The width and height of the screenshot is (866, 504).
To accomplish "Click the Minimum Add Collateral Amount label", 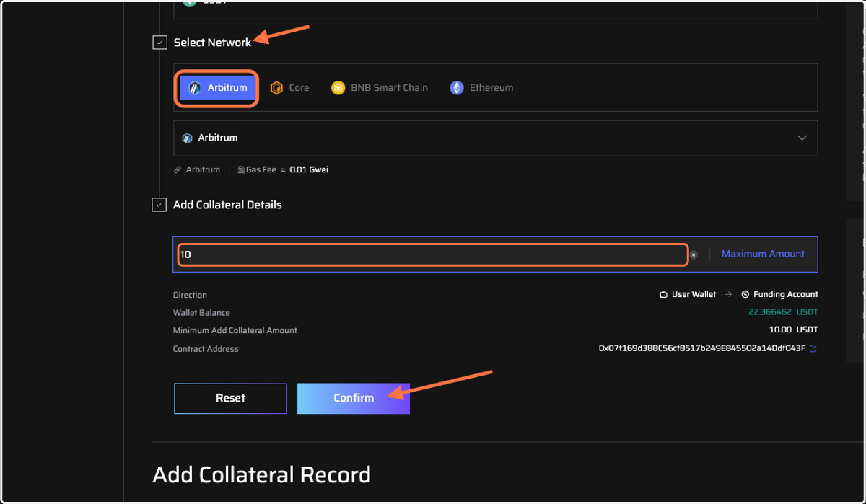I will tap(235, 330).
